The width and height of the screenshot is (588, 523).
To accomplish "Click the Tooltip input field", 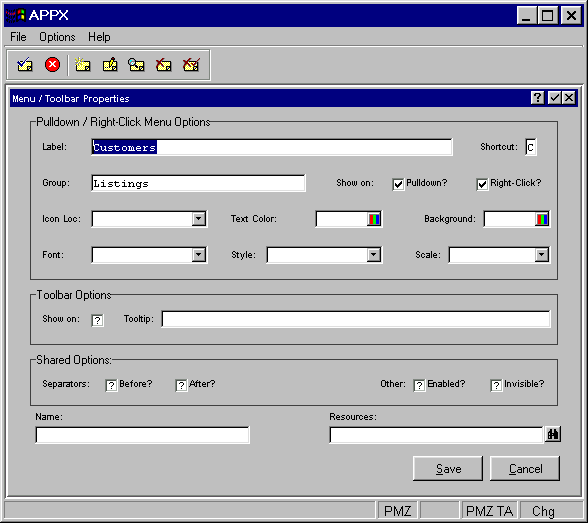I will click(x=356, y=319).
